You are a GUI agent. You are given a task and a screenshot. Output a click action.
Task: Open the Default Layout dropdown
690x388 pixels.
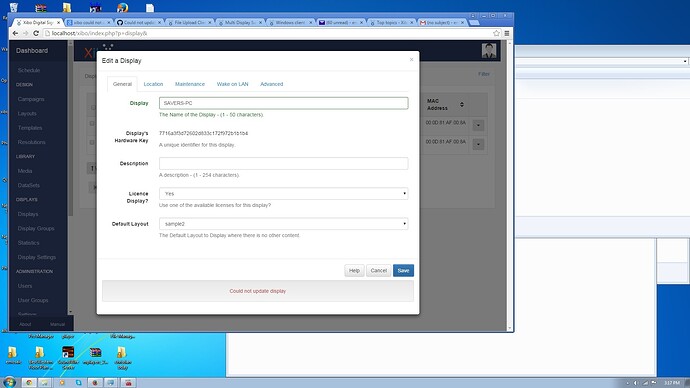pyautogui.click(x=283, y=224)
